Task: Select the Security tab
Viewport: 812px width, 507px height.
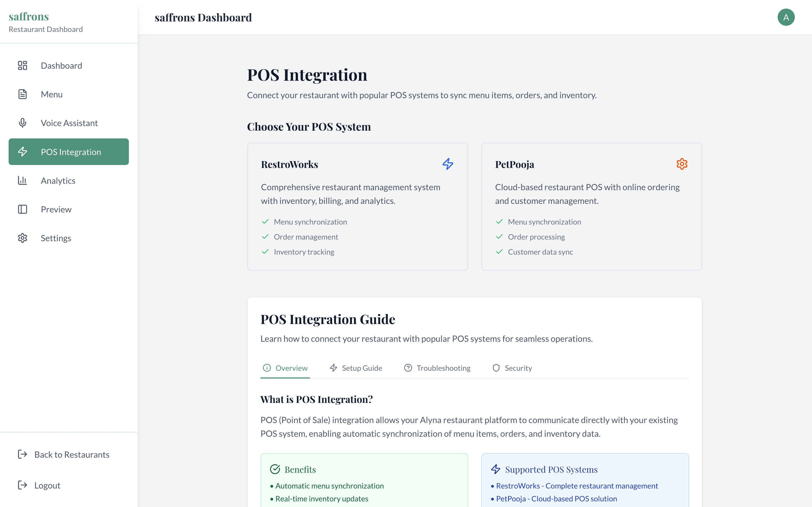Action: click(x=512, y=368)
